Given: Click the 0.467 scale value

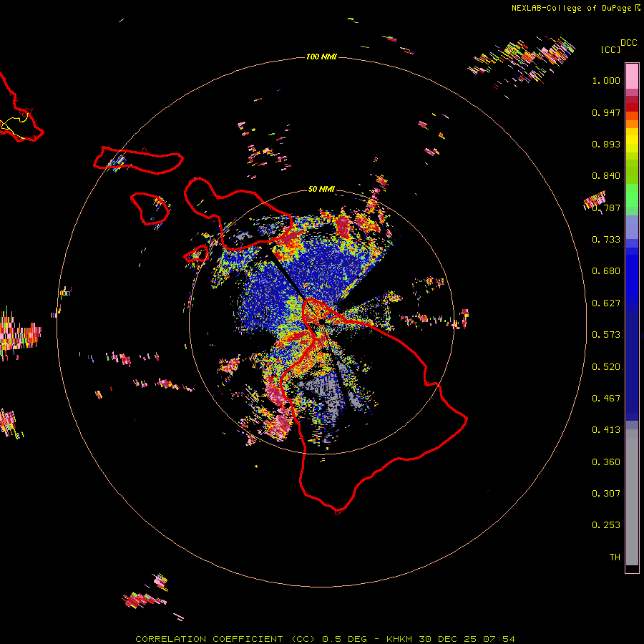Looking at the screenshot, I should [606, 399].
